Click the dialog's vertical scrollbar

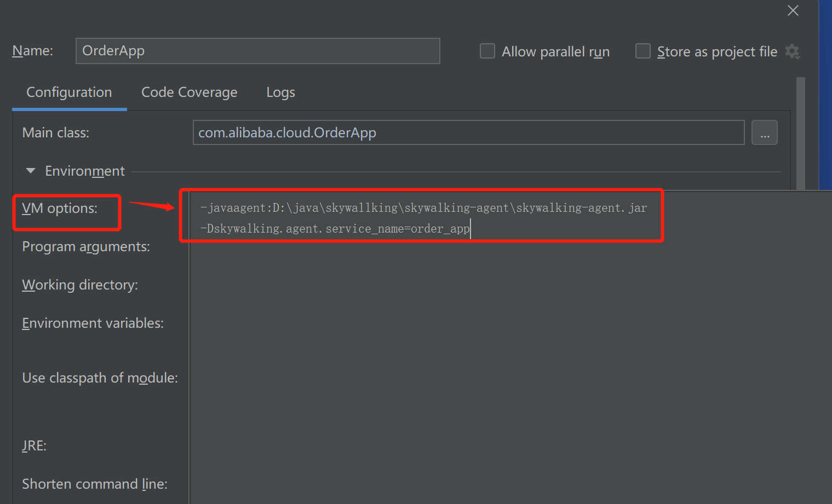(x=801, y=134)
